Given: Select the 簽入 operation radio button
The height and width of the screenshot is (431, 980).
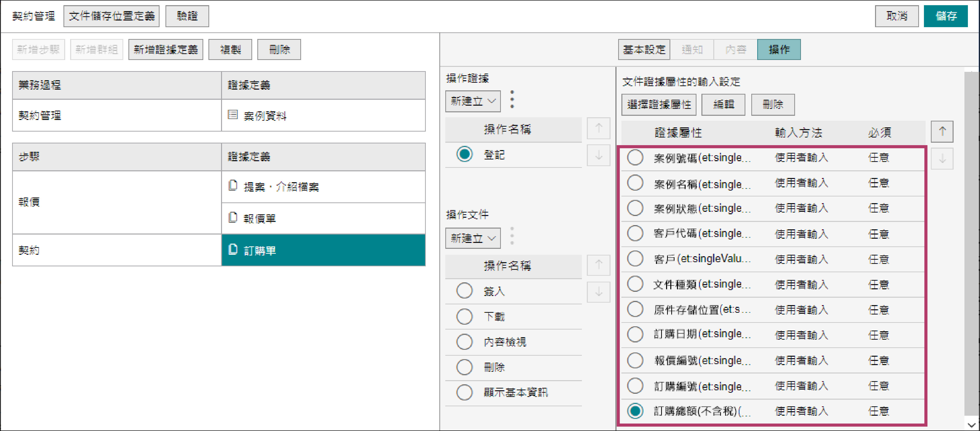Looking at the screenshot, I should tap(464, 291).
